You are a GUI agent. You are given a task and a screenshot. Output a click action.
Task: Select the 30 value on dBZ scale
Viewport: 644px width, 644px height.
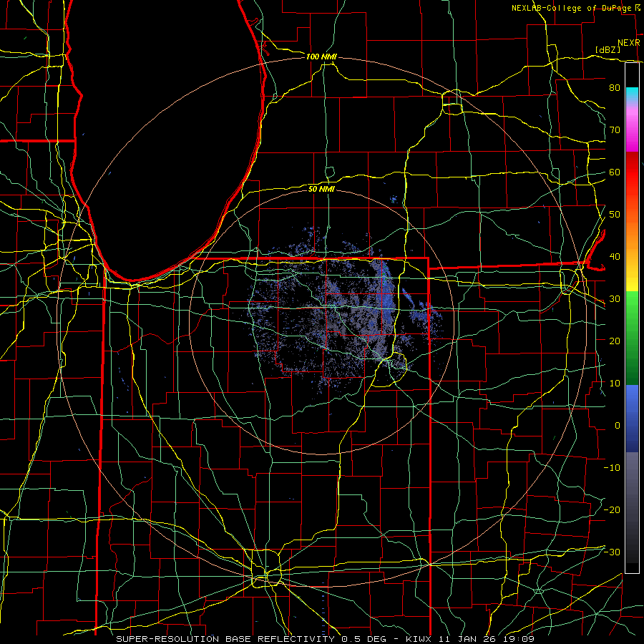click(615, 298)
